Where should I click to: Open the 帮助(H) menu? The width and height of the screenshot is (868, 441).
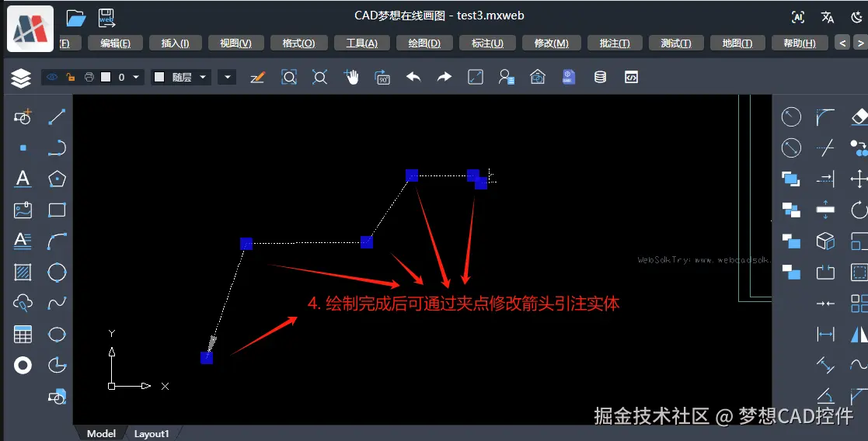point(800,43)
